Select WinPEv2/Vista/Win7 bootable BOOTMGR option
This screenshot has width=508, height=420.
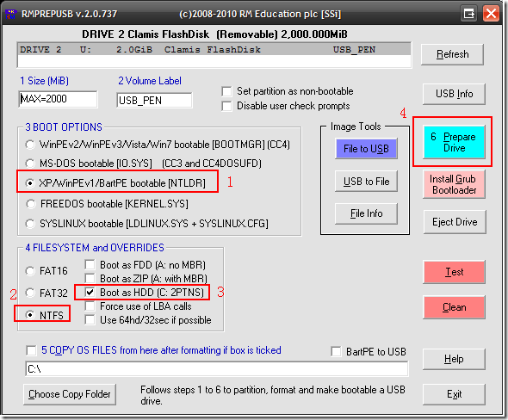30,145
